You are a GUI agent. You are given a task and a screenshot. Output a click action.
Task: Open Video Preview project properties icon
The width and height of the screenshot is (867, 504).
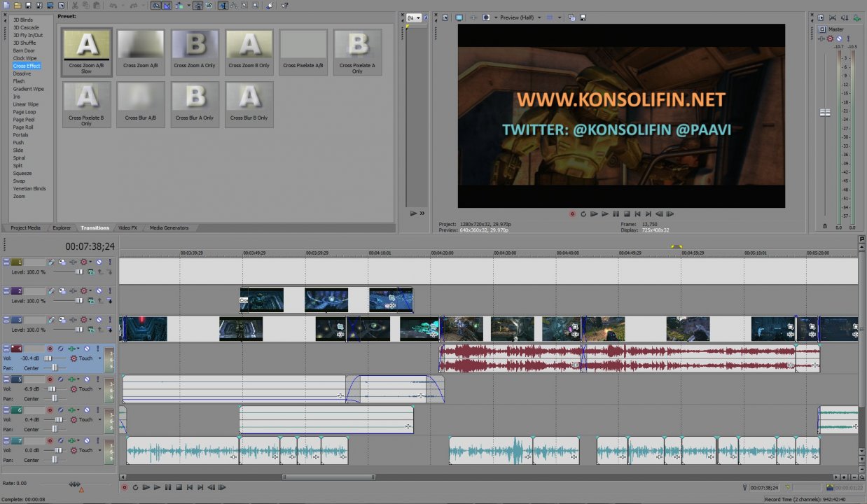[x=445, y=17]
